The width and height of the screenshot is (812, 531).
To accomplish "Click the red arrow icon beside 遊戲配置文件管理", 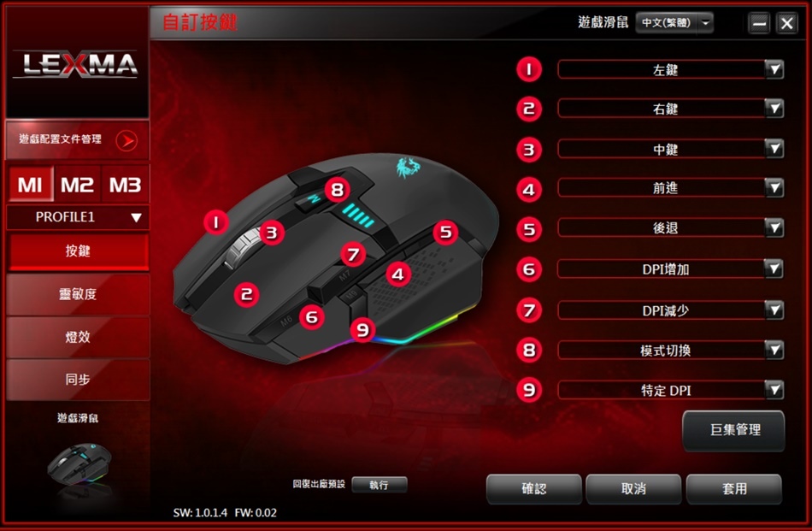I will pyautogui.click(x=127, y=140).
